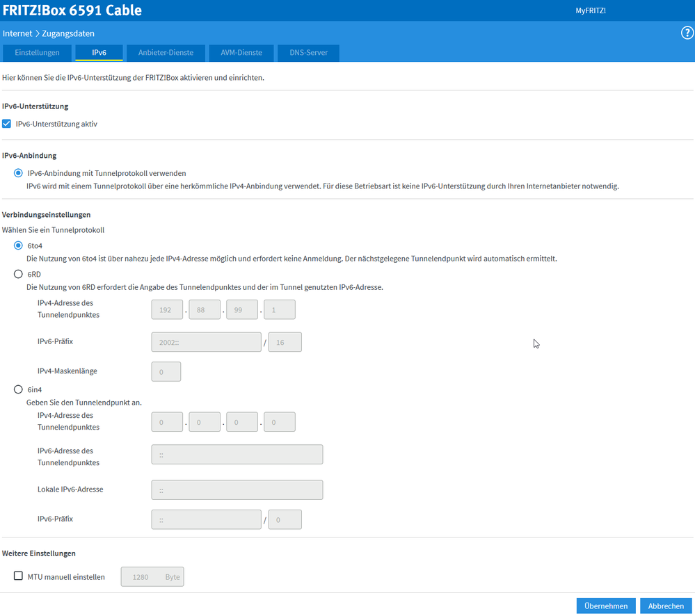This screenshot has height=616, width=695.
Task: Toggle IPv6-Unterstützung aktiv checkbox
Action: point(7,124)
